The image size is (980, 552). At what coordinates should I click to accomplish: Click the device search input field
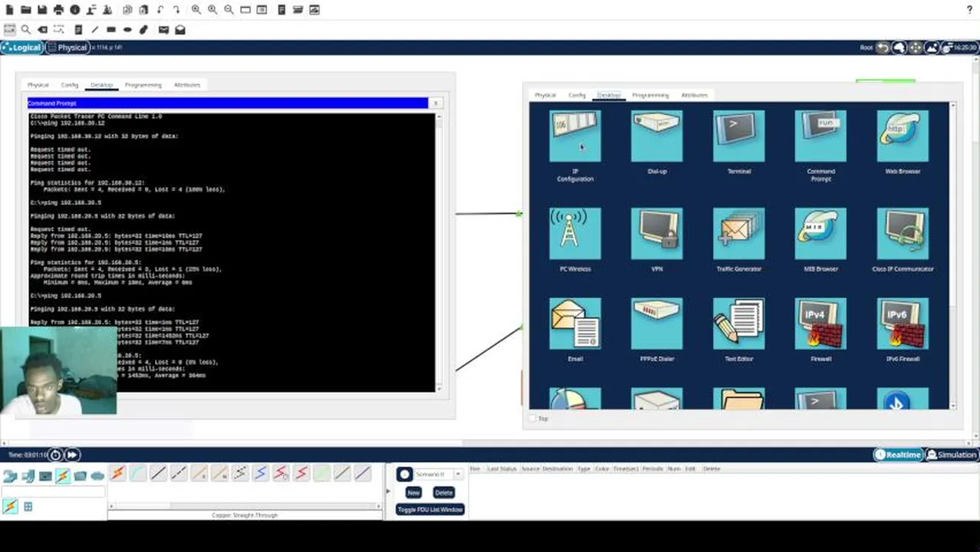(x=53, y=492)
